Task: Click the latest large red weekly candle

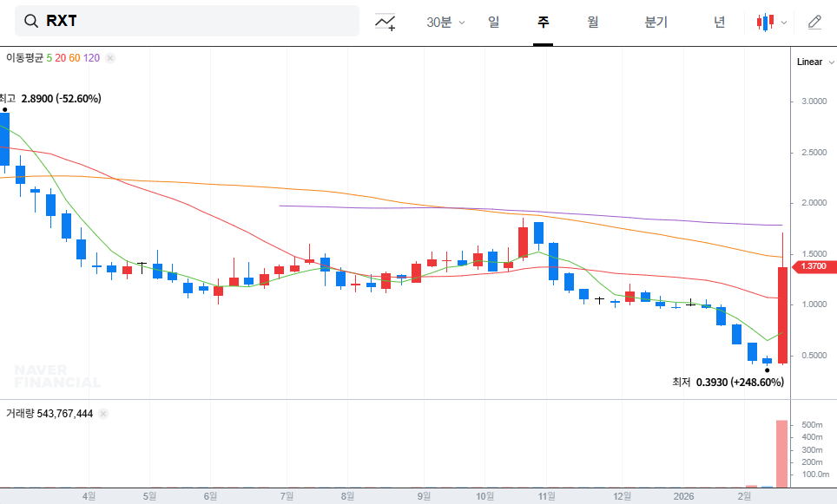Action: click(x=782, y=315)
